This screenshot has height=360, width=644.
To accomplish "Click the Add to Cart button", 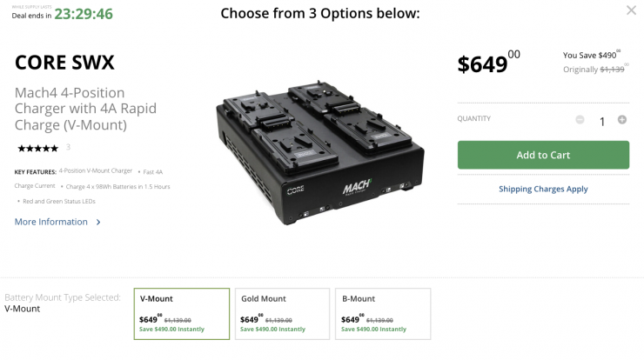I will pyautogui.click(x=543, y=155).
